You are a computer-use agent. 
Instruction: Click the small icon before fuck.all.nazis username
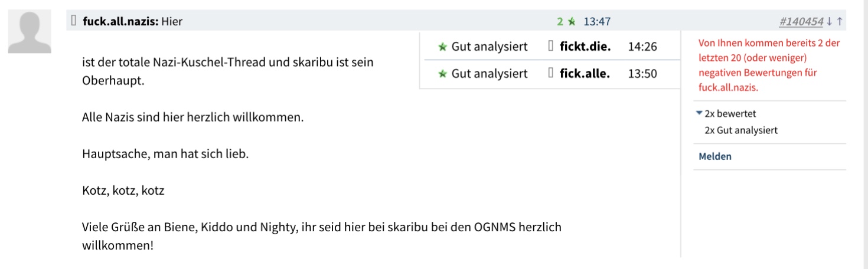tap(74, 21)
